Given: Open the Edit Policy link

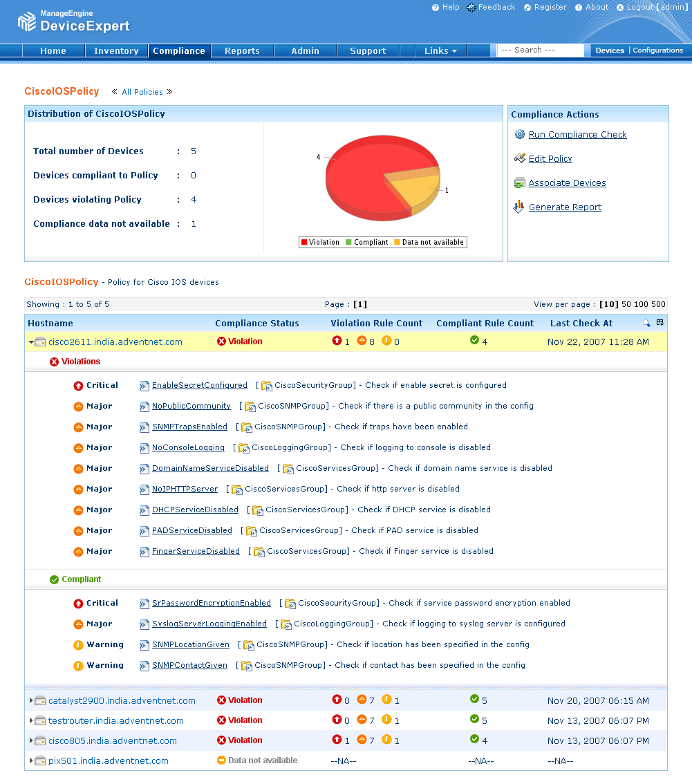Looking at the screenshot, I should [550, 158].
